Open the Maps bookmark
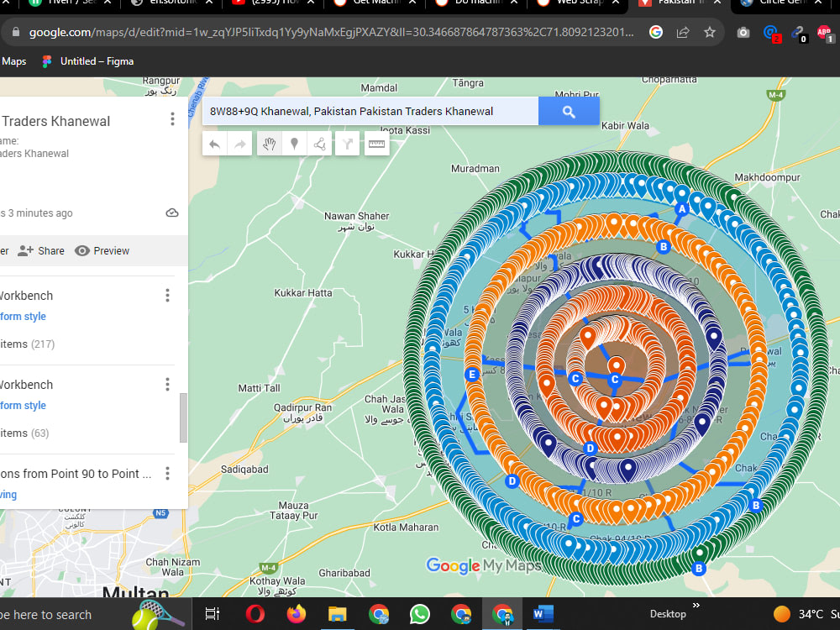This screenshot has width=840, height=630. (13, 61)
